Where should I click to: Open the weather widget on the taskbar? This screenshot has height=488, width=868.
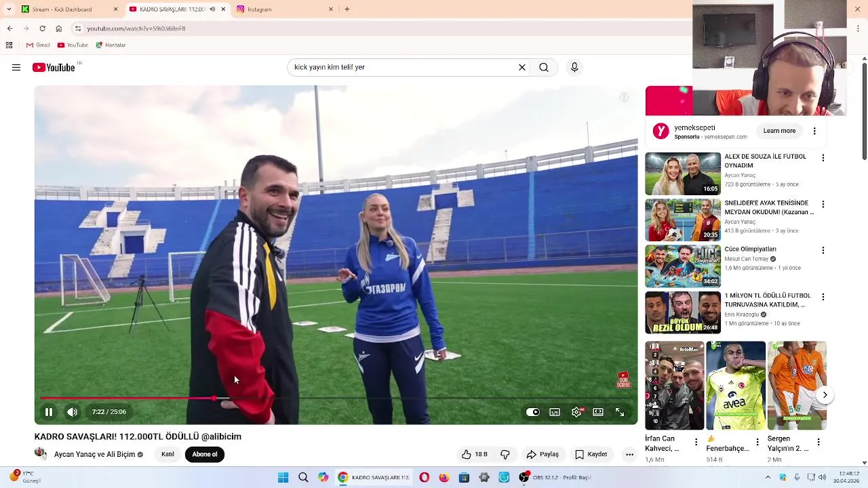point(24,477)
